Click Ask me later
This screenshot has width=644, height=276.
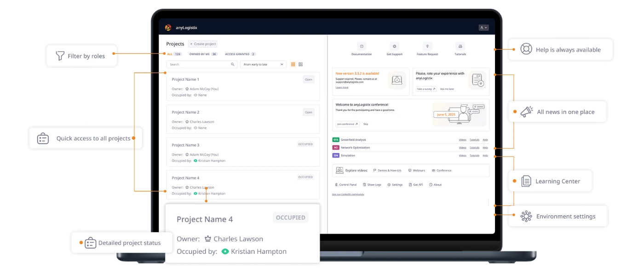(447, 89)
